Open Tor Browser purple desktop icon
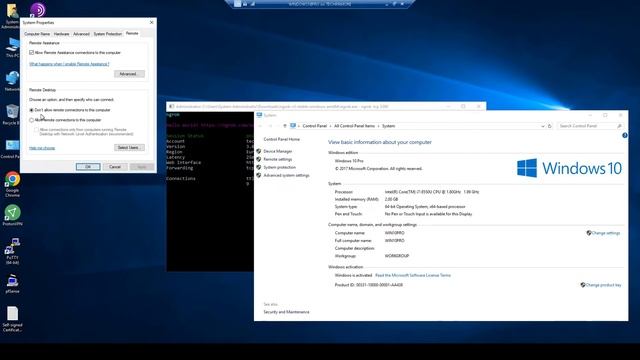This screenshot has height=360, width=640. click(38, 9)
